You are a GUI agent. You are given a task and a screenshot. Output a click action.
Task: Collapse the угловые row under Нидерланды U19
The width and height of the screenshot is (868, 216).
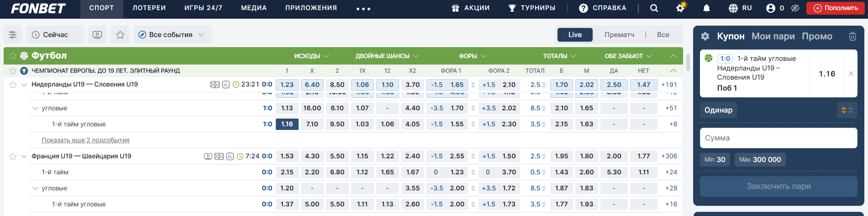point(35,108)
